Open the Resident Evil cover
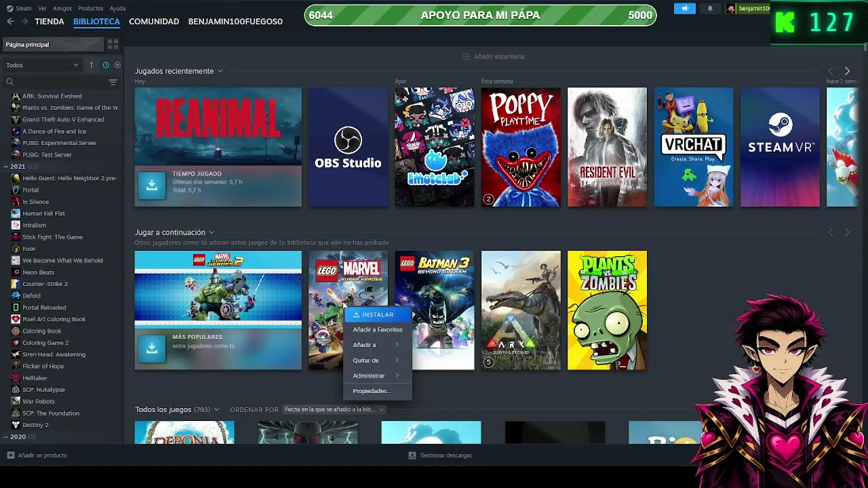This screenshot has height=488, width=868. click(x=607, y=147)
